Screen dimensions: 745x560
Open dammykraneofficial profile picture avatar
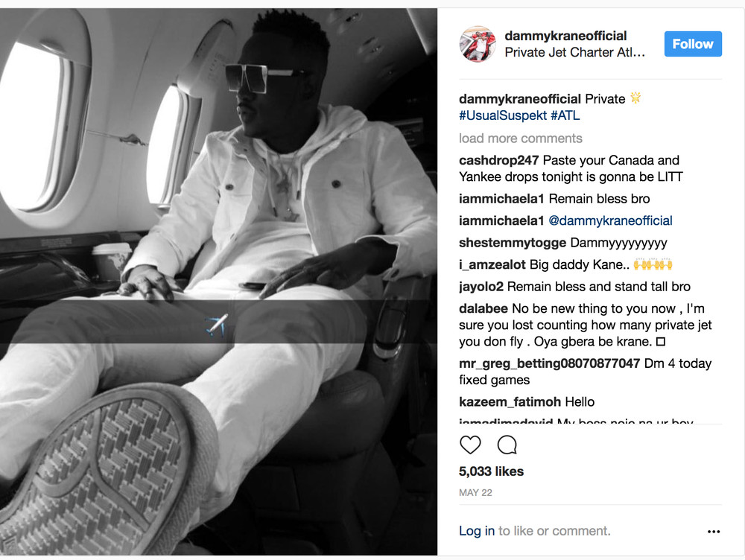point(478,44)
